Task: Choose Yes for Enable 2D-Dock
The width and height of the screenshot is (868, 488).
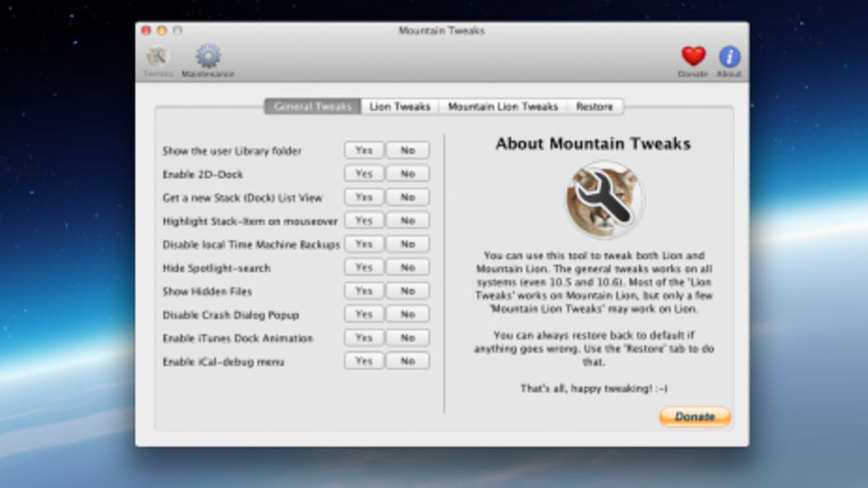Action: pyautogui.click(x=363, y=173)
